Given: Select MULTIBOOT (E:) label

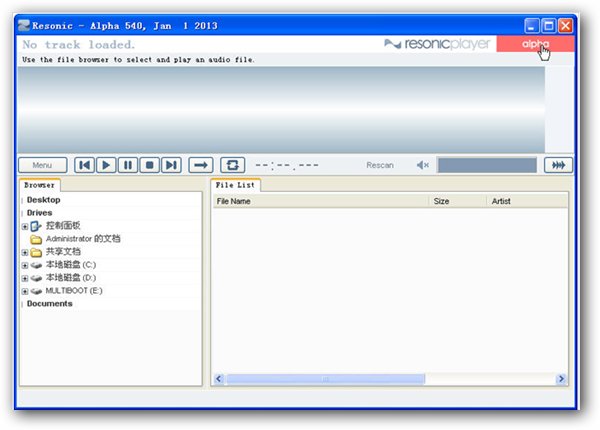Looking at the screenshot, I should (x=74, y=291).
